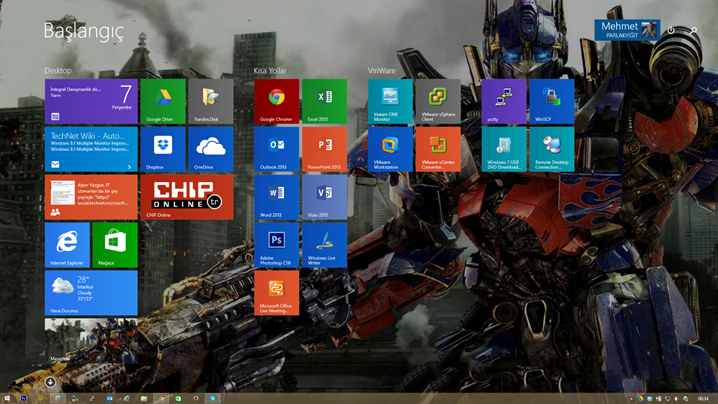Image resolution: width=718 pixels, height=404 pixels.
Task: Launch Word 2013 tile
Action: coord(277,197)
